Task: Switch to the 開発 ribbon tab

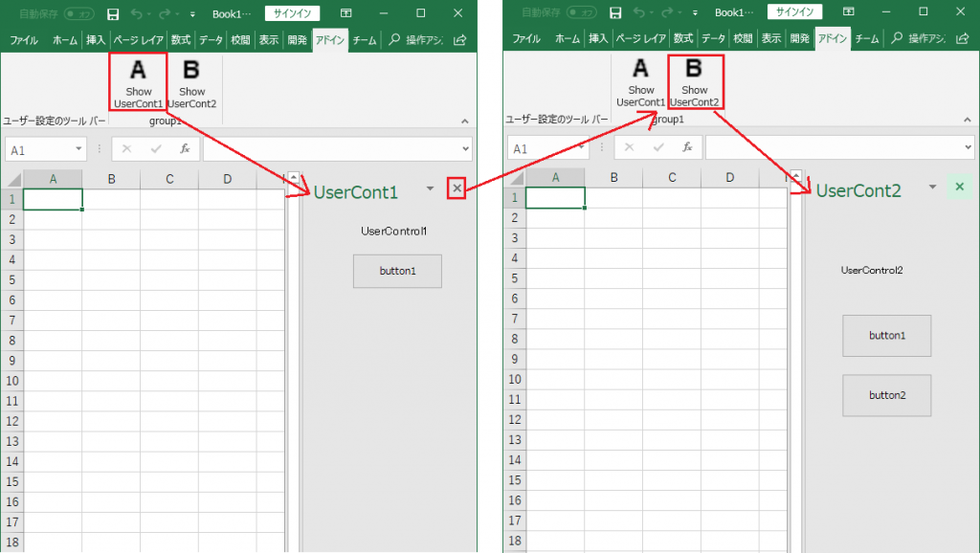Action: pos(297,39)
